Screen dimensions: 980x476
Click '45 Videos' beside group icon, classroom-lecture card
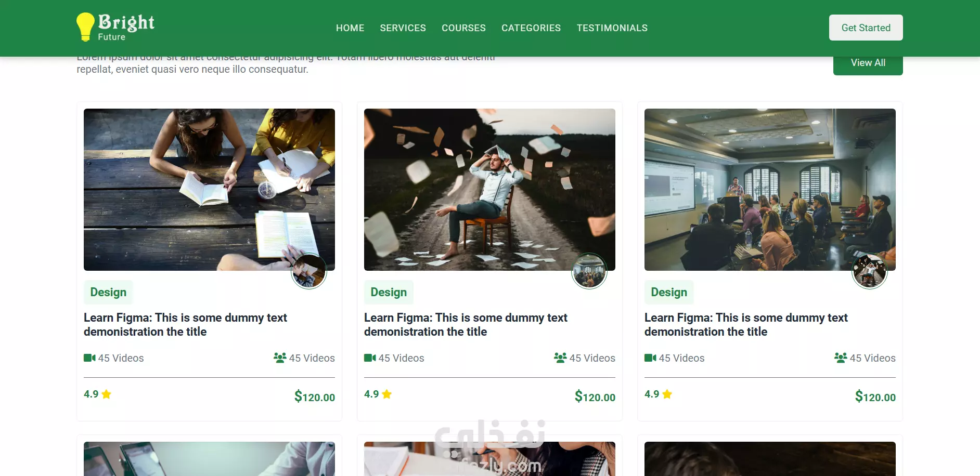[x=873, y=358]
